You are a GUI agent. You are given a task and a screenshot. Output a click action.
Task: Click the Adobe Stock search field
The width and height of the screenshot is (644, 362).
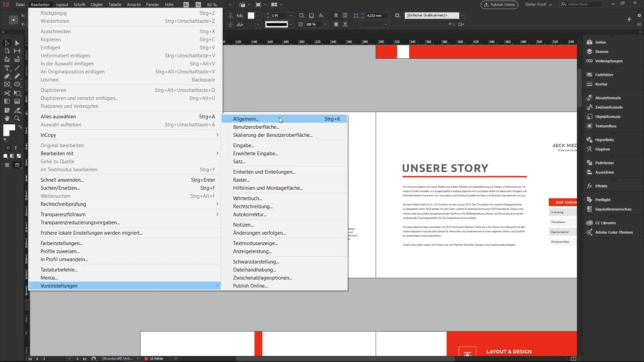coord(581,4)
